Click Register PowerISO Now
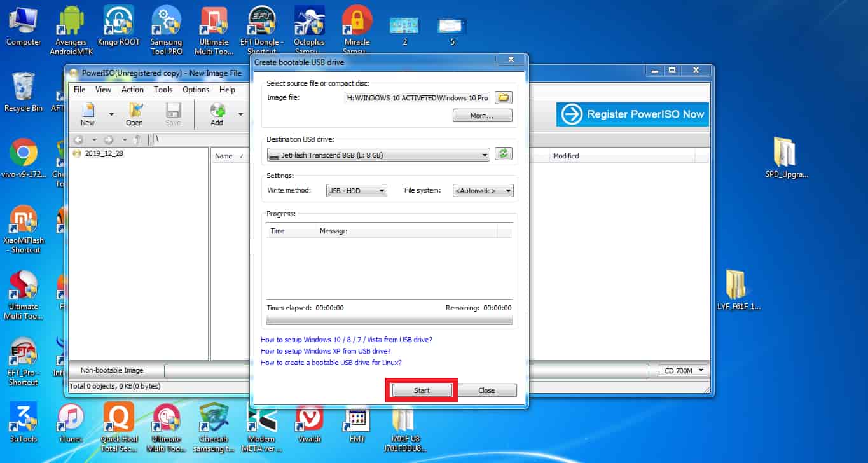The image size is (868, 463). click(631, 114)
